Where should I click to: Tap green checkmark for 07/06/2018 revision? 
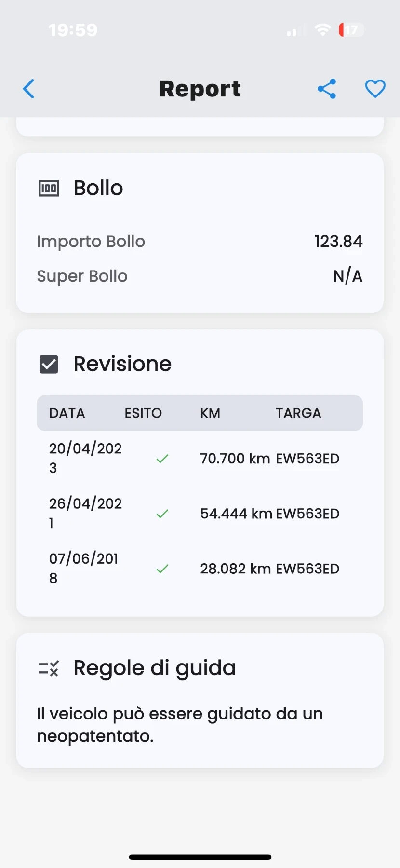coord(162,569)
